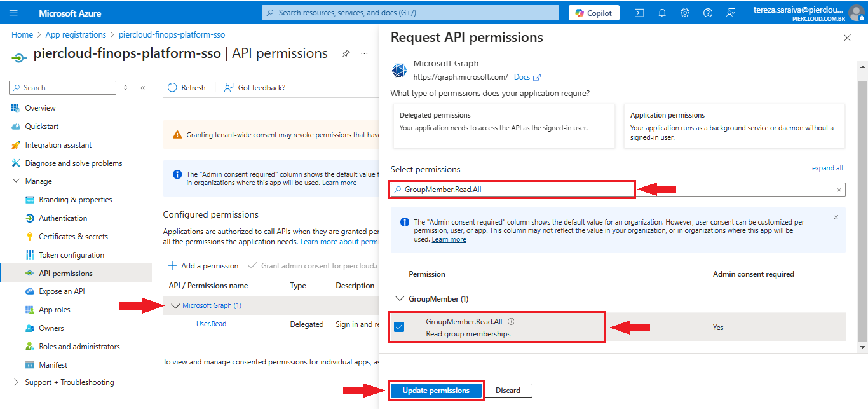Open Certificates & secrets menu item
Viewport: 868px width, 409px height.
click(73, 237)
